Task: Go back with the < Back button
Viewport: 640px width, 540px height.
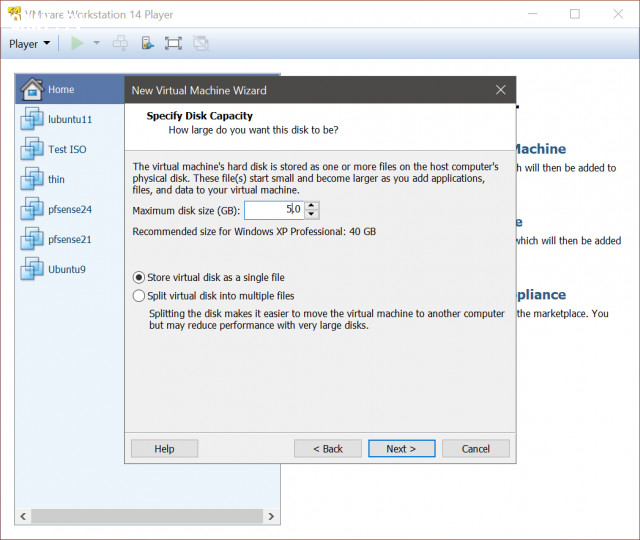Action: click(x=328, y=449)
